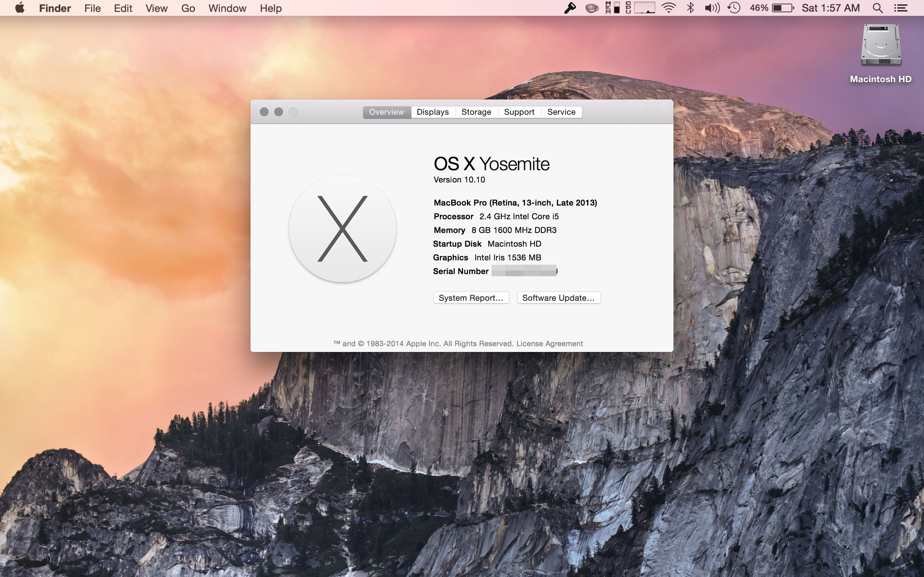
Task: Click the System Report button
Action: click(x=471, y=298)
